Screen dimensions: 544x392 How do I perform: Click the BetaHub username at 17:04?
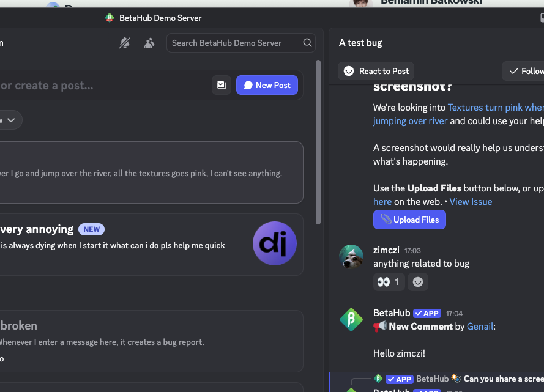click(x=392, y=313)
